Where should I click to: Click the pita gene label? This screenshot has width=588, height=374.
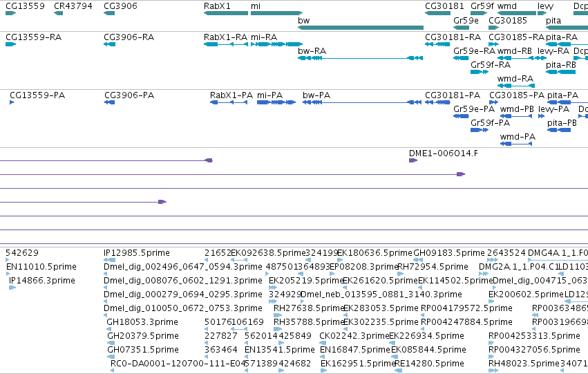click(553, 21)
